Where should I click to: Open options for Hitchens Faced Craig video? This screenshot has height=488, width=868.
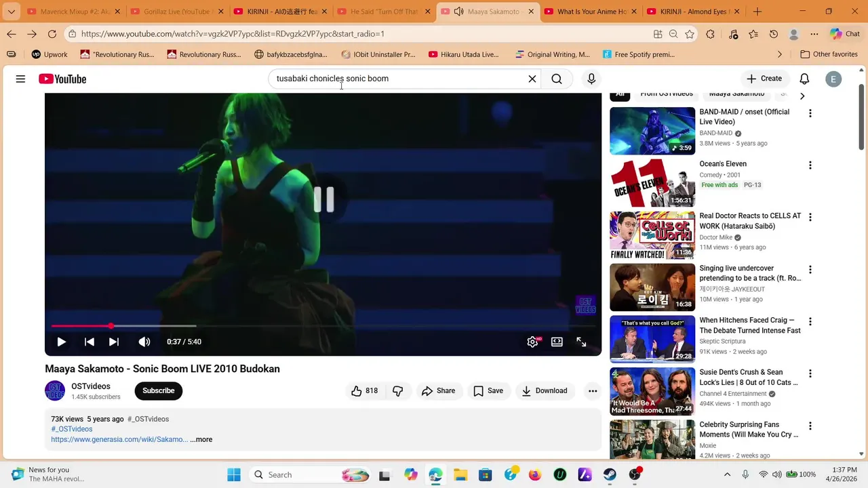810,321
